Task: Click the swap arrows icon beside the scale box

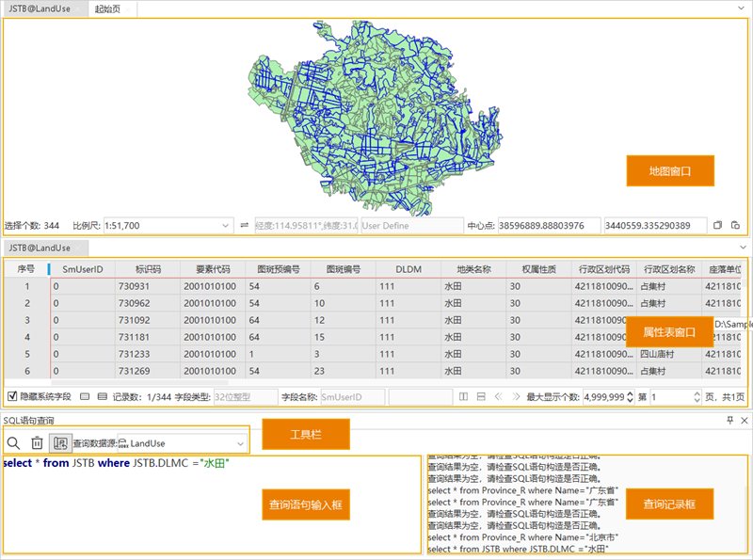Action: pyautogui.click(x=245, y=226)
